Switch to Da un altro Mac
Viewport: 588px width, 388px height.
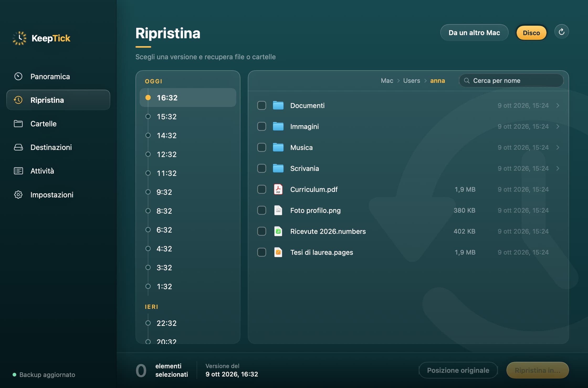(x=474, y=33)
